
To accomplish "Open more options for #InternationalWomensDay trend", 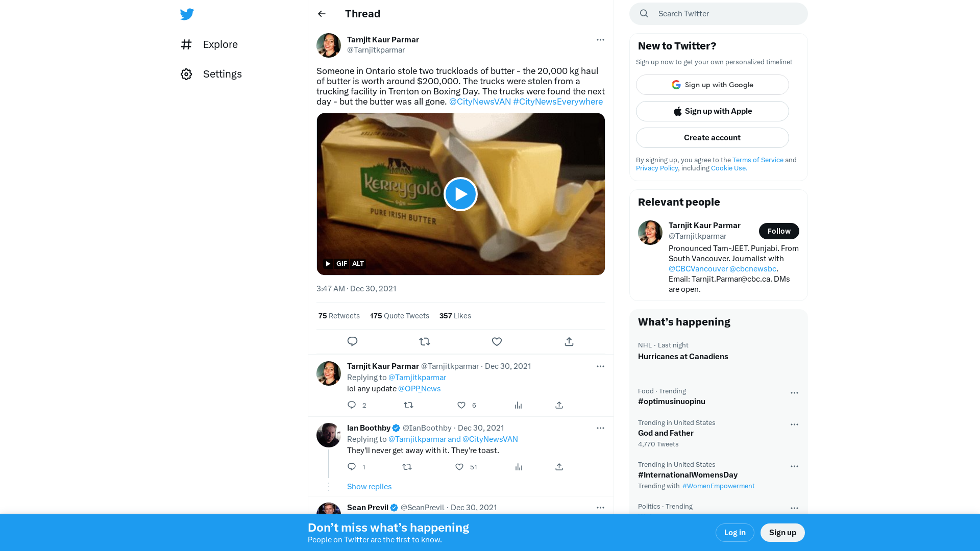I will pyautogui.click(x=794, y=466).
